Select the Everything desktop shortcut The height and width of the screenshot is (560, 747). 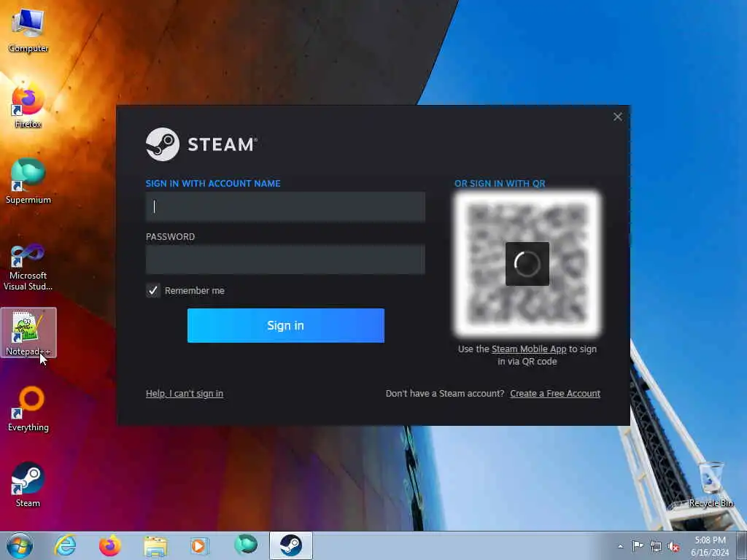[x=28, y=408]
